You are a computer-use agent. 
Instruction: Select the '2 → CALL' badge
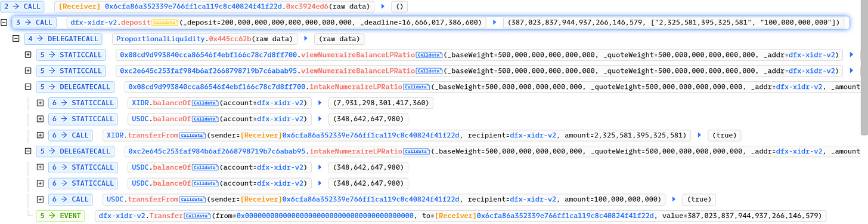tap(22, 7)
